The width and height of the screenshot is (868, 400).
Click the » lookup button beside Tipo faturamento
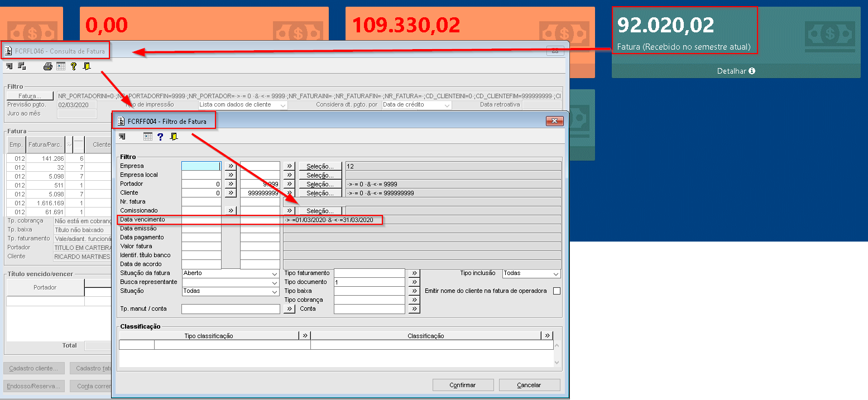[x=414, y=273]
